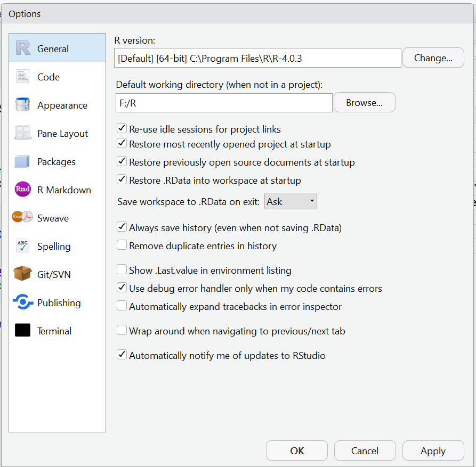Click the Packages box icon
The height and width of the screenshot is (467, 476).
tap(22, 161)
